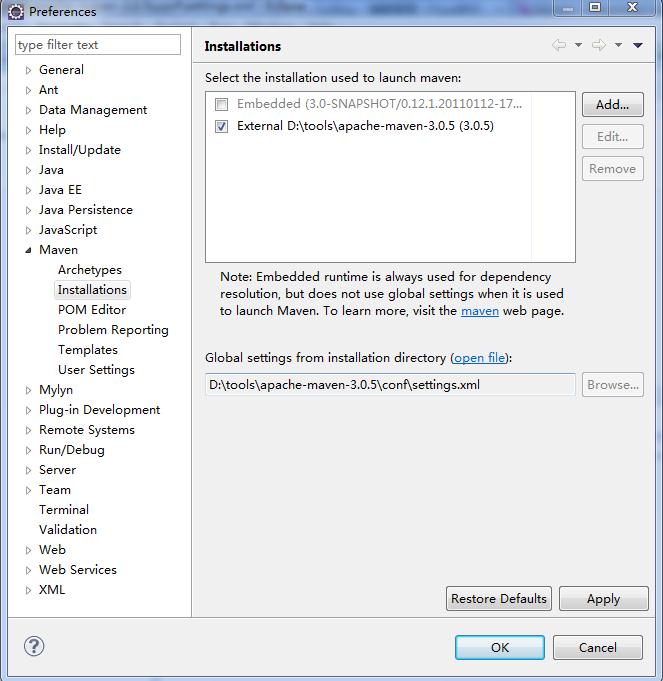Click the Add... installation button
Screen dimensions: 663x681
tap(613, 105)
